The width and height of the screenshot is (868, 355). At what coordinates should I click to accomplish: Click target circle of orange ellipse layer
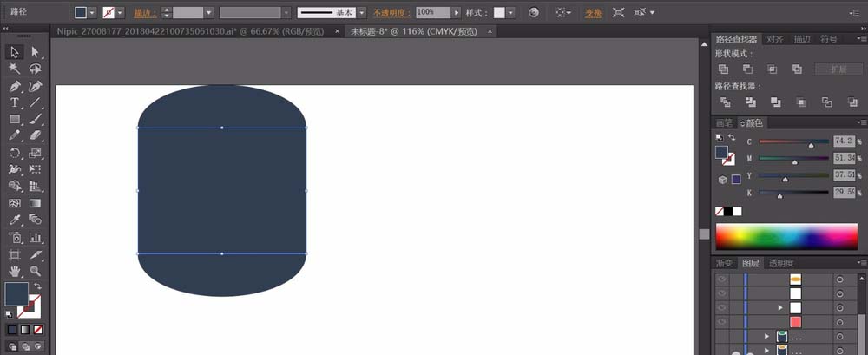(x=839, y=279)
